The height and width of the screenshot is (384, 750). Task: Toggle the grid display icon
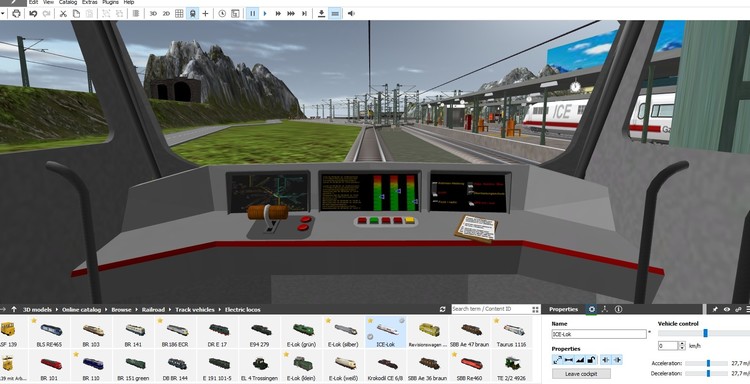tap(179, 13)
